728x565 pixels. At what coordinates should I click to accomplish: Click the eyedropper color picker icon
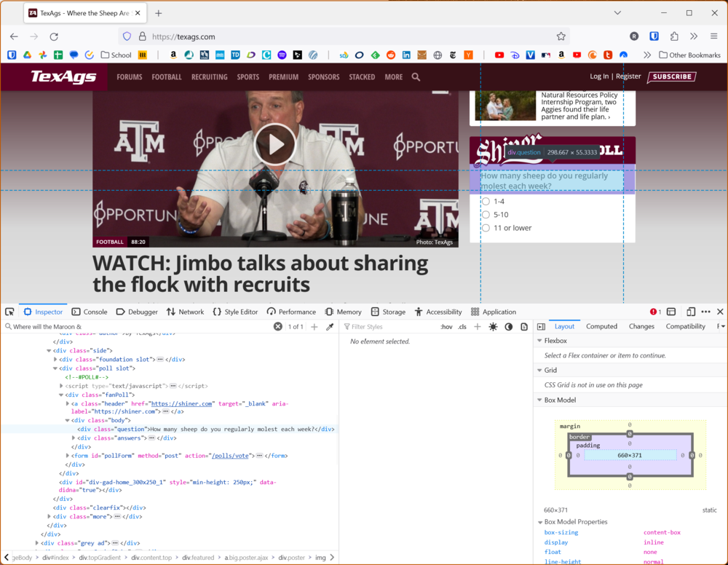tap(330, 327)
